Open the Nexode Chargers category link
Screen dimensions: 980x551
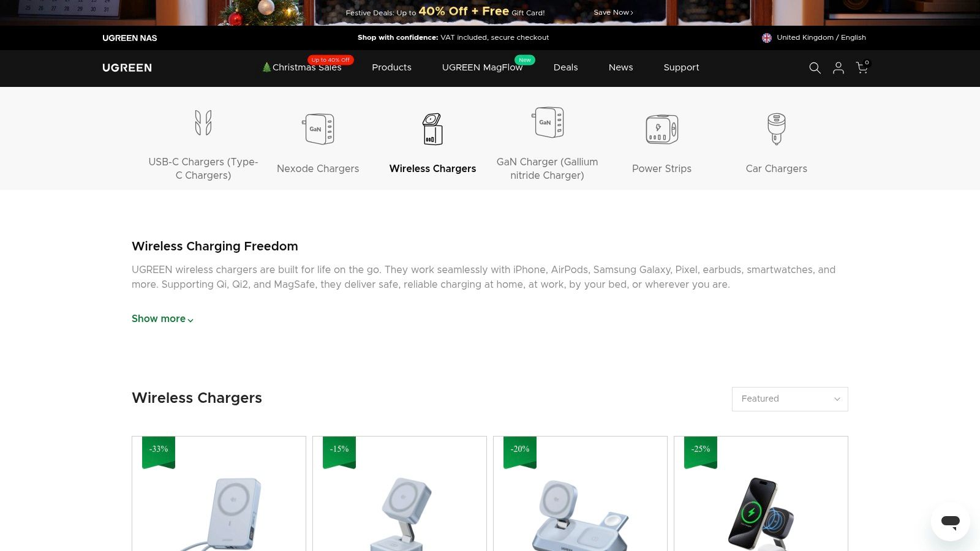(x=318, y=168)
